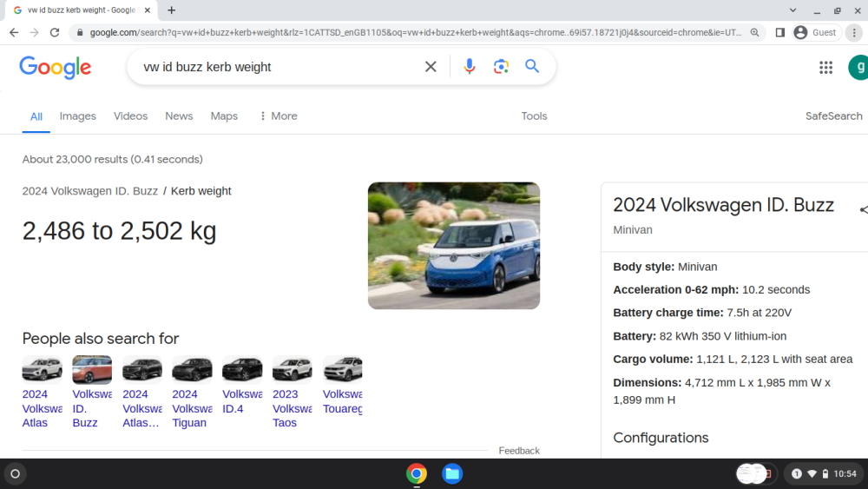Viewport: 868px width, 489px height.
Task: Open the search Tools
Action: click(534, 116)
